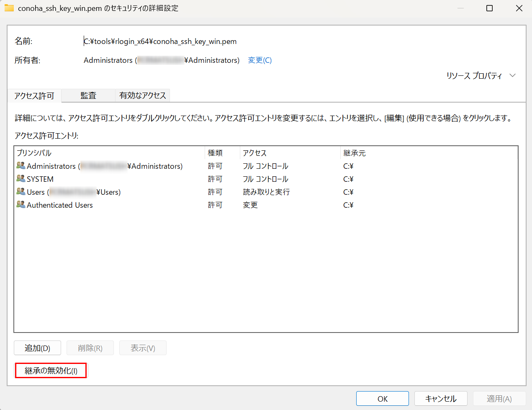Open the owner 変更(C) link

[260, 60]
